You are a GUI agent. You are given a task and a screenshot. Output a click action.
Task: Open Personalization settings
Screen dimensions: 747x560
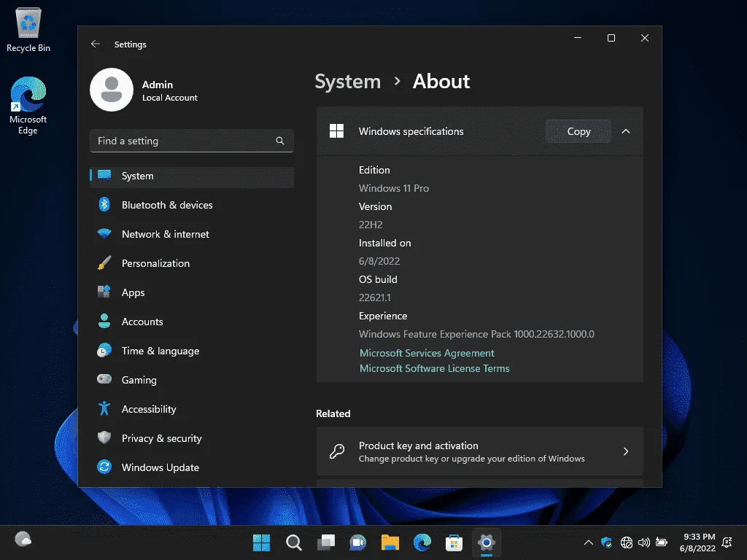[192, 263]
